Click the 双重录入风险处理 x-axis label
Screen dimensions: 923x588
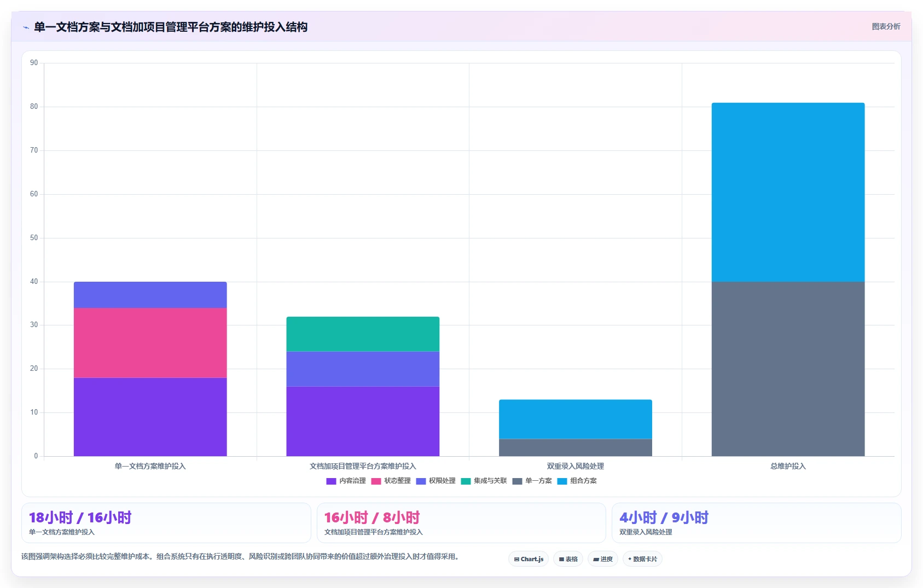pos(576,467)
